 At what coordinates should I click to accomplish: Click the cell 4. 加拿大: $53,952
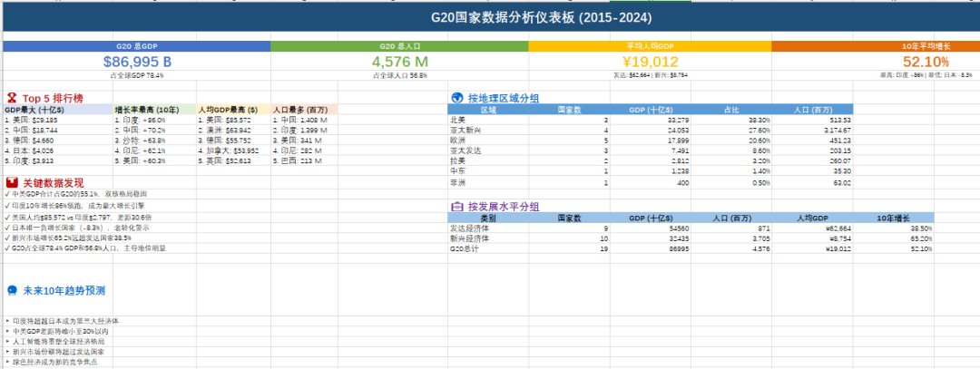click(234, 151)
